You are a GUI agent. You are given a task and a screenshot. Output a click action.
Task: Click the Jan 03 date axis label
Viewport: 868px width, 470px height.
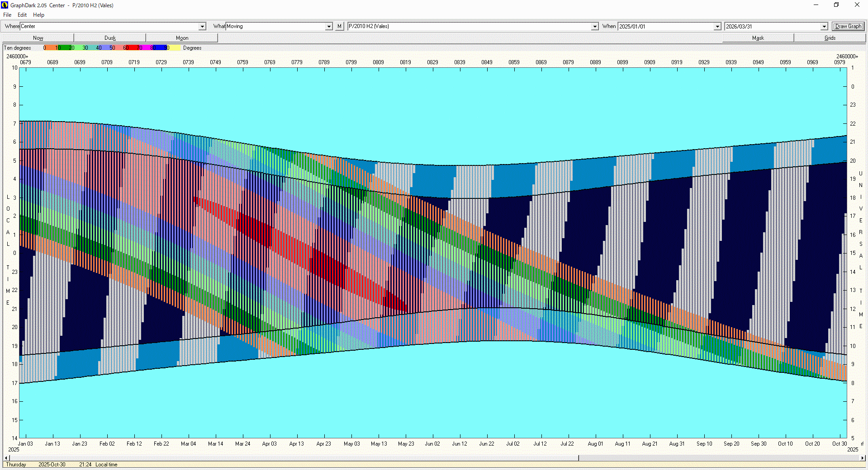click(25, 444)
